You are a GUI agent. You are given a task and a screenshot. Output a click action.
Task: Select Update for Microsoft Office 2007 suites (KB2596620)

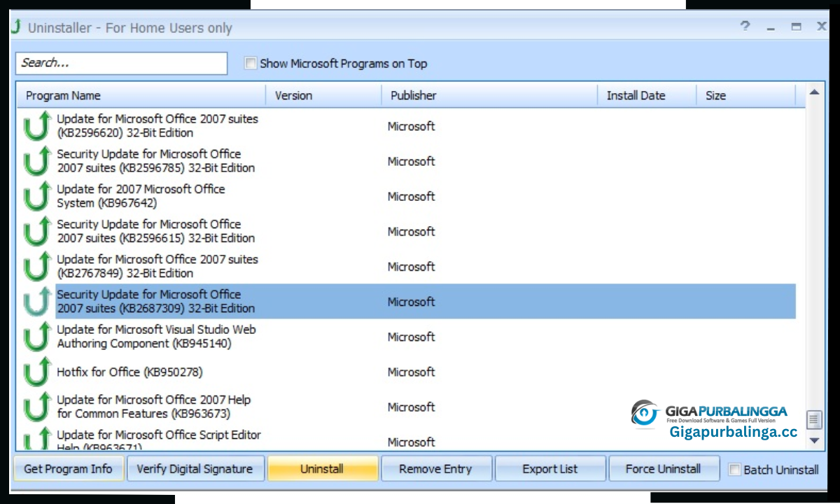point(157,126)
